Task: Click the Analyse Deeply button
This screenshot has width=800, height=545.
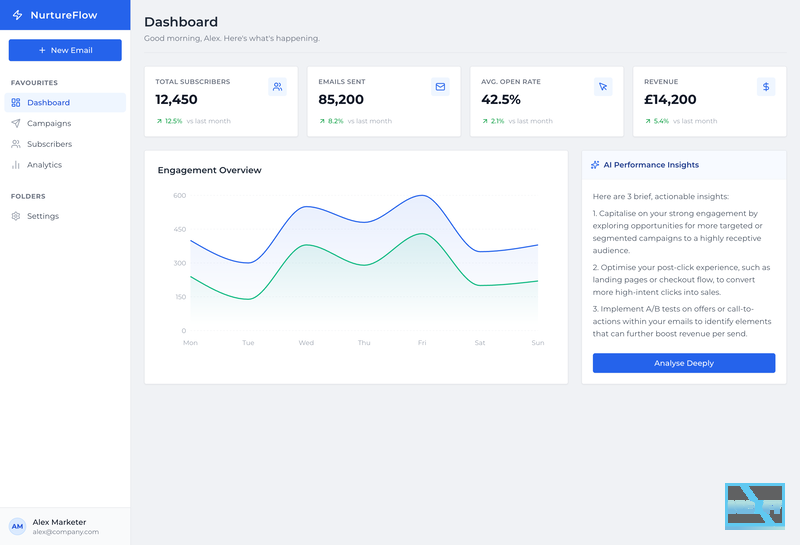Action: tap(684, 363)
